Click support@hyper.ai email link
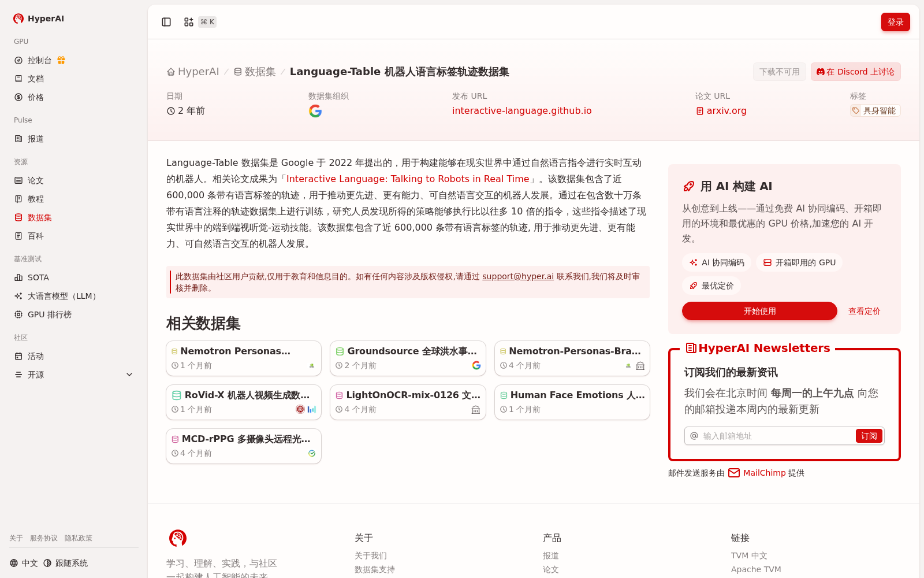 [x=518, y=276]
